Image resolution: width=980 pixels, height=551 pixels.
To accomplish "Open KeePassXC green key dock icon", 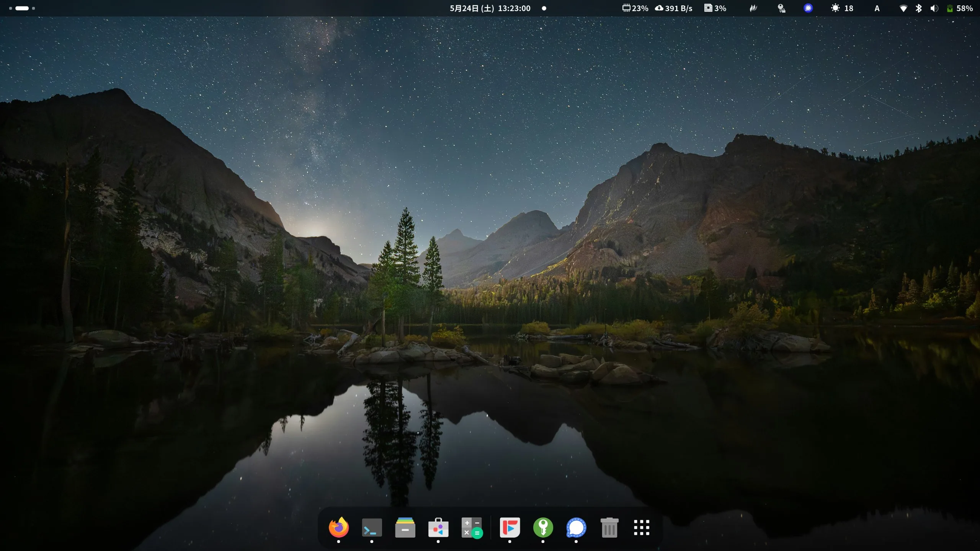I will click(543, 528).
